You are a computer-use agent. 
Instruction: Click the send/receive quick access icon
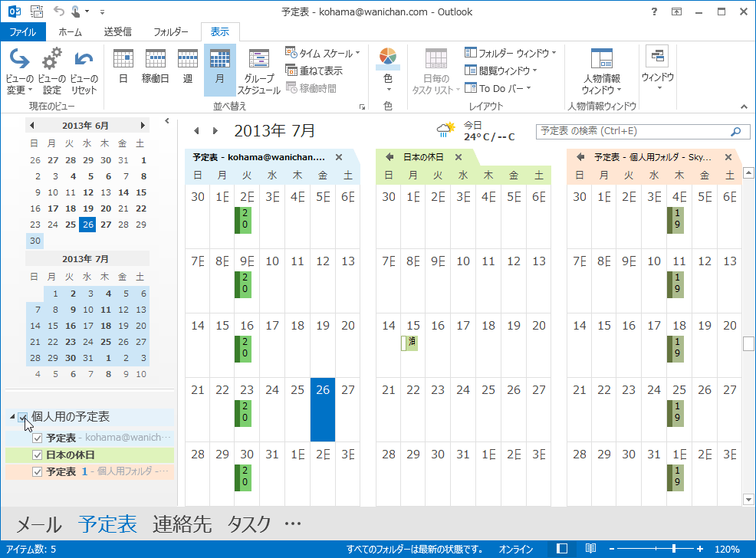(37, 11)
